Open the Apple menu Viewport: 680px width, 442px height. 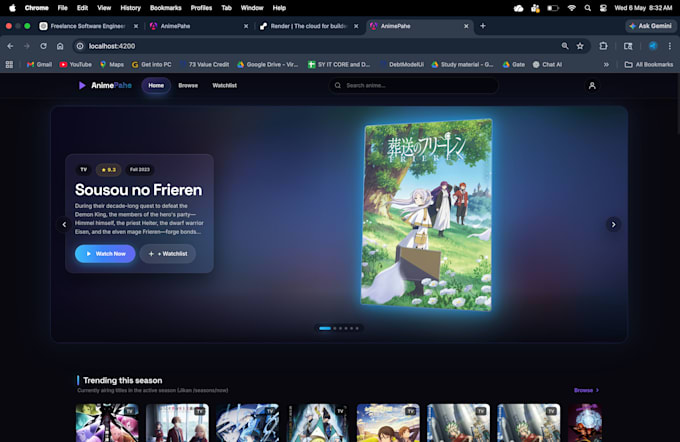12,8
